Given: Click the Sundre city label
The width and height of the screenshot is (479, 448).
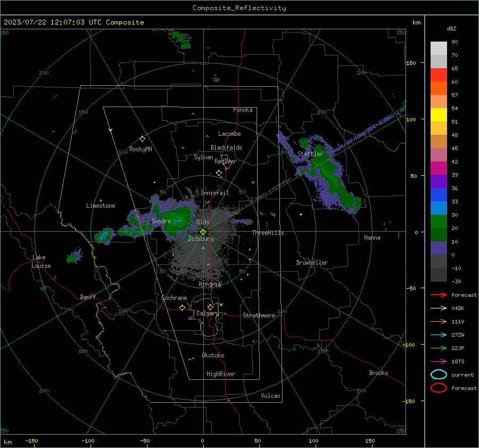Looking at the screenshot, I should (161, 221).
